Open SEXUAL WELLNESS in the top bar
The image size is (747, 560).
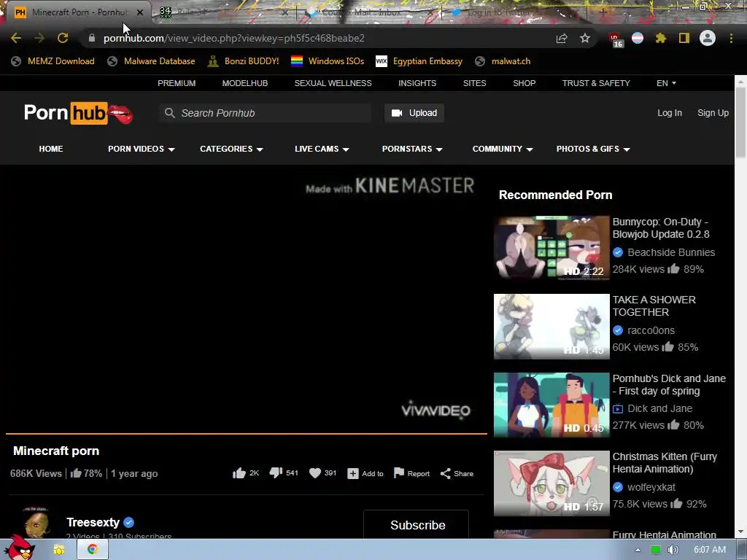(333, 83)
